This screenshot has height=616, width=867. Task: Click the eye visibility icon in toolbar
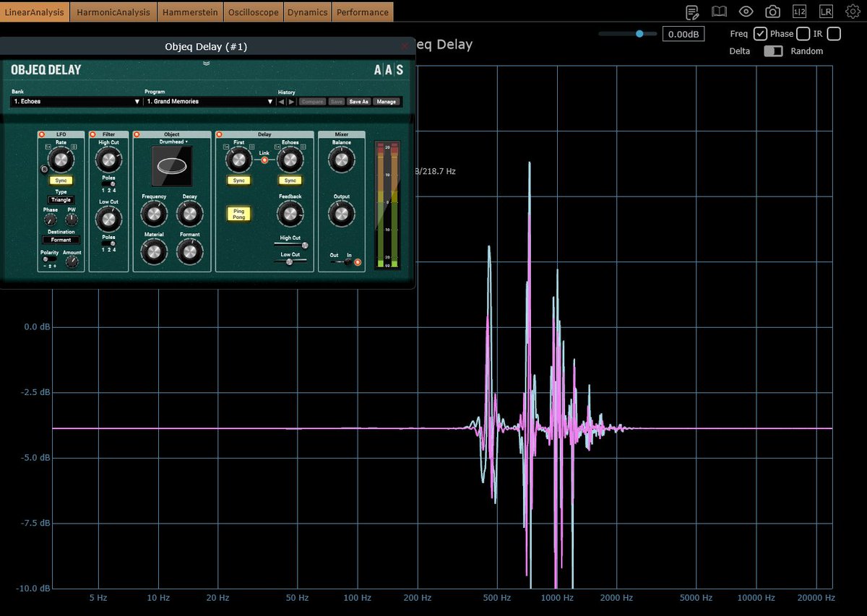746,12
